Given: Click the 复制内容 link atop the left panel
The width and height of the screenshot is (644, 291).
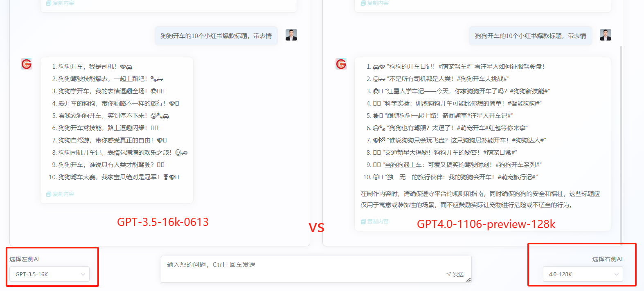Looking at the screenshot, I should (60, 3).
